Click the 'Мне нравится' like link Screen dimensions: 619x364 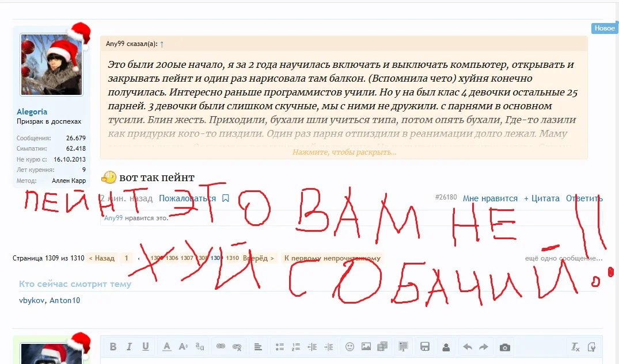pyautogui.click(x=490, y=198)
